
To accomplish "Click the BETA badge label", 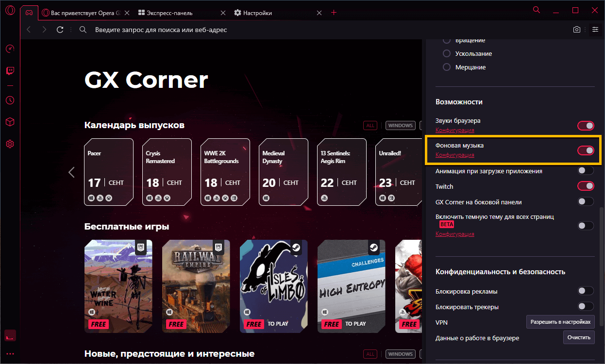I will (446, 225).
